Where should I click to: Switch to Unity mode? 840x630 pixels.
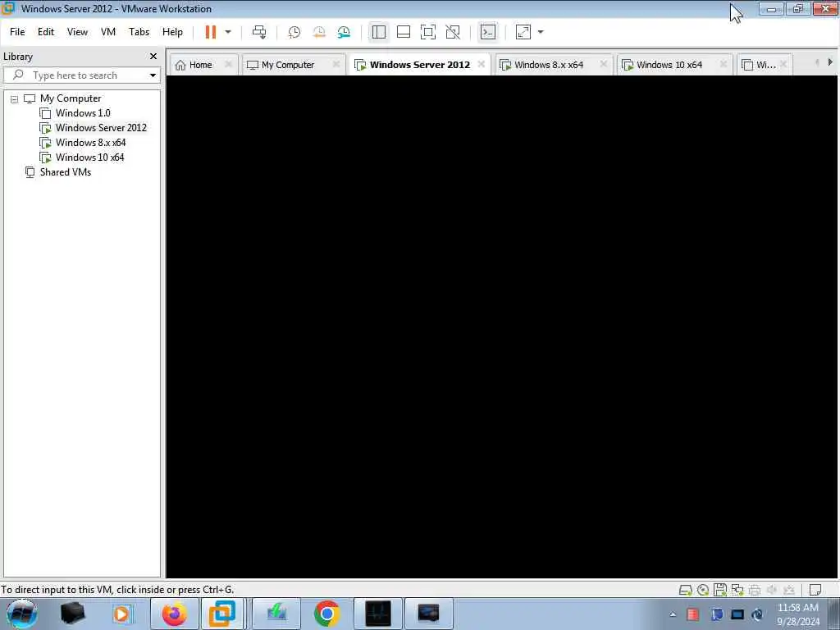pos(453,32)
